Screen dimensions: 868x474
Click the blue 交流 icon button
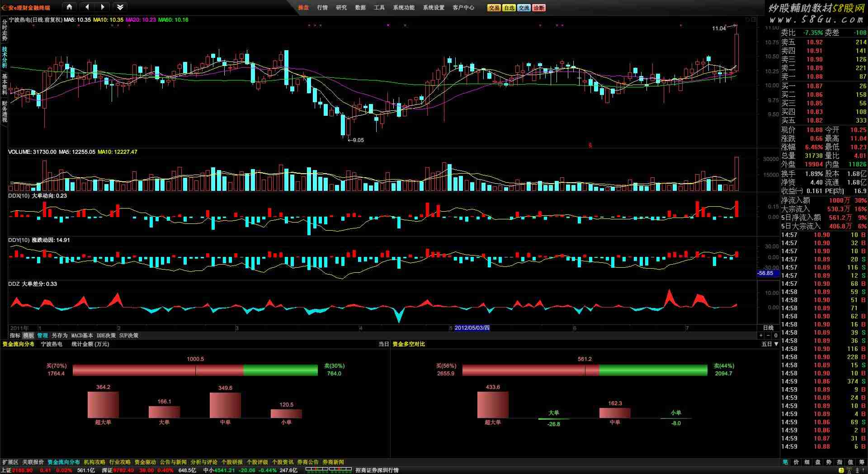pyautogui.click(x=524, y=8)
